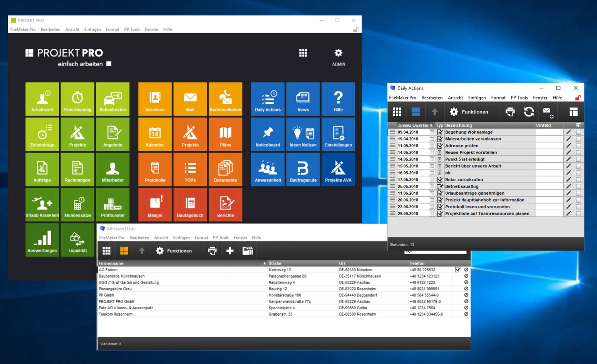Open the Adressen tile
The image size is (597, 364).
pyautogui.click(x=155, y=99)
